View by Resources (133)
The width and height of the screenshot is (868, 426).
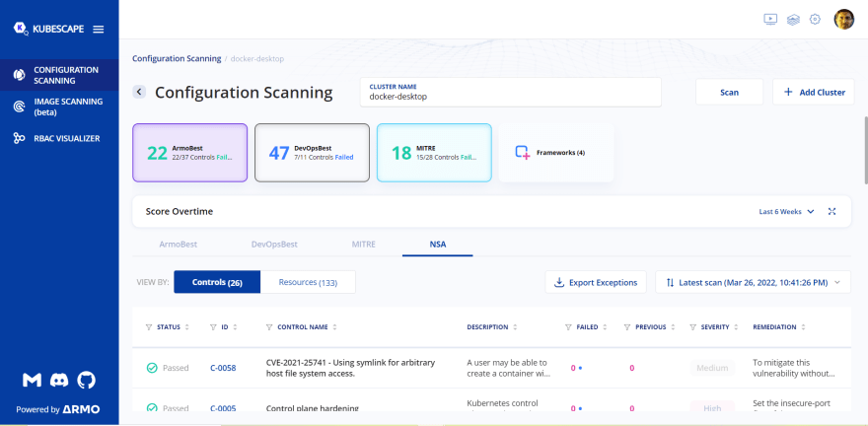click(308, 282)
